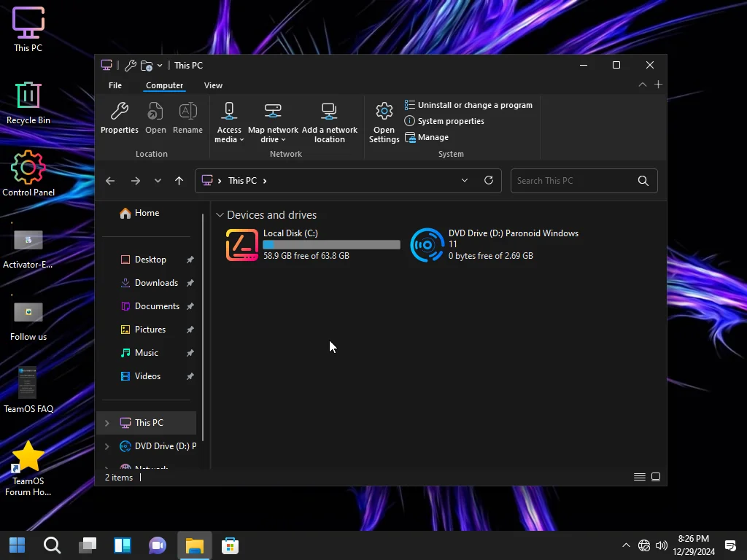Click Map network drive icon
Viewport: 747px width, 560px height.
coord(273,111)
